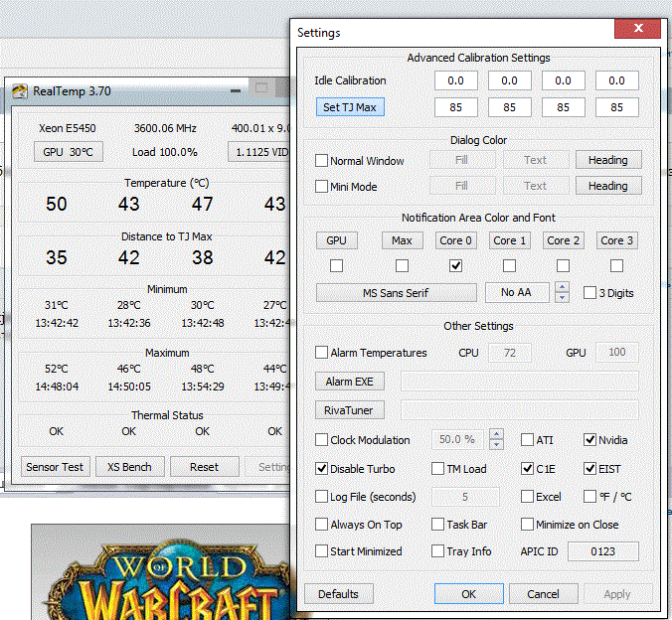Toggle checkbox under Max button
Viewport: 672px width, 620px height.
tap(402, 265)
